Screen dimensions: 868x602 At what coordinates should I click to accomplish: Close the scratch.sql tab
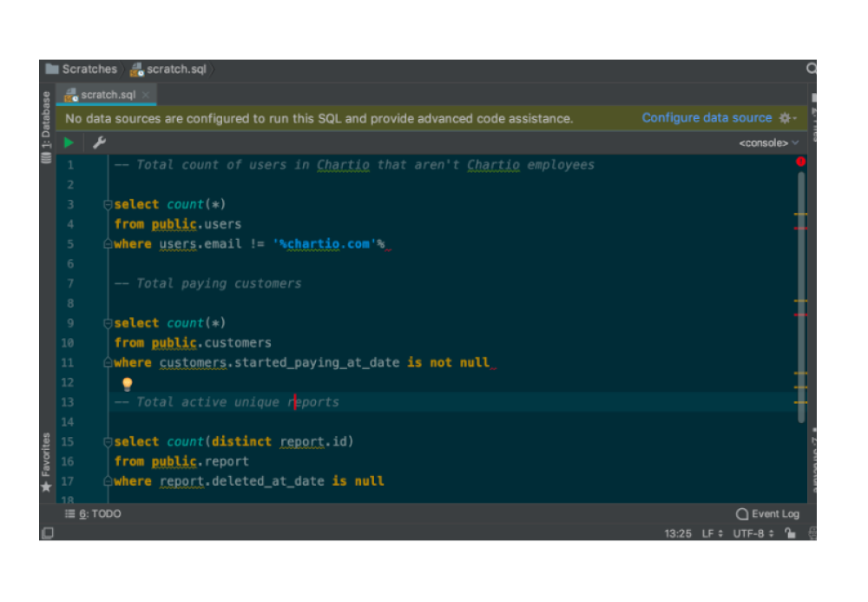coord(144,94)
